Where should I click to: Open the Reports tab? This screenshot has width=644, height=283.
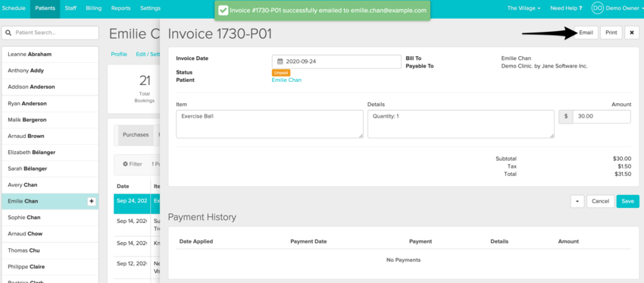(x=120, y=8)
